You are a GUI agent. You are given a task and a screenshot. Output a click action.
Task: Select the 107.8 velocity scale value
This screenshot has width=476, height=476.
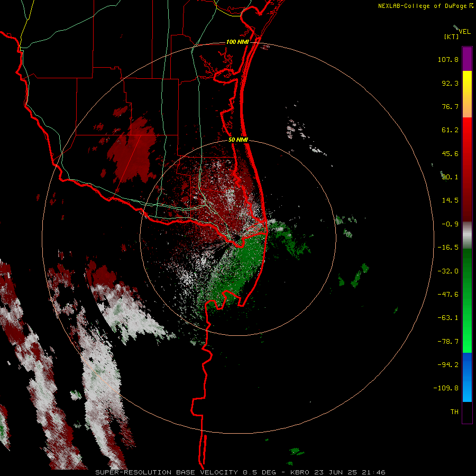click(448, 59)
